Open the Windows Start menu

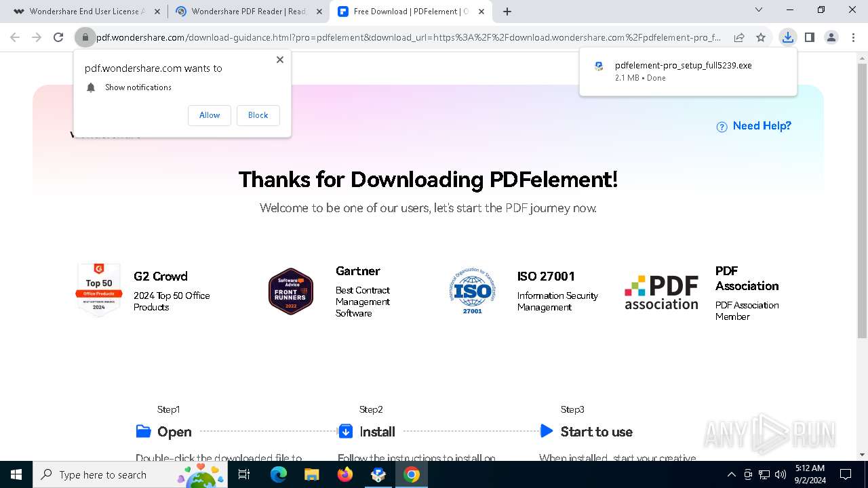point(16,474)
